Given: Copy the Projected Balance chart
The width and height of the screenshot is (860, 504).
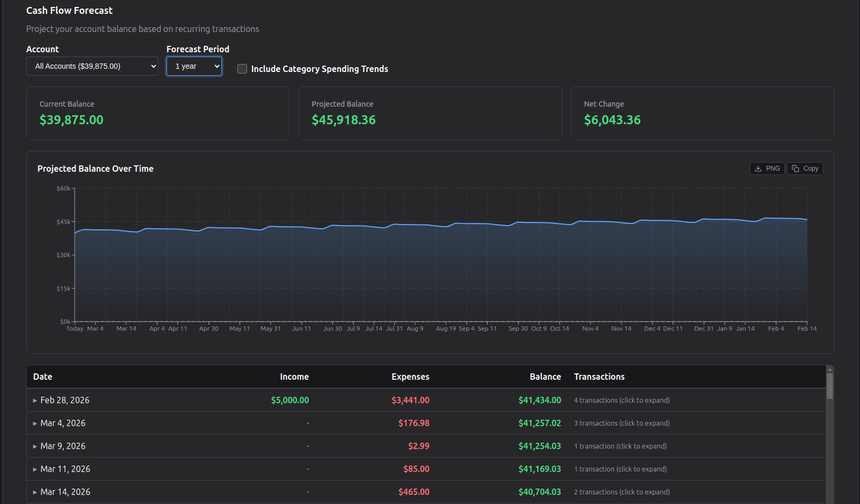Looking at the screenshot, I should click(x=805, y=168).
